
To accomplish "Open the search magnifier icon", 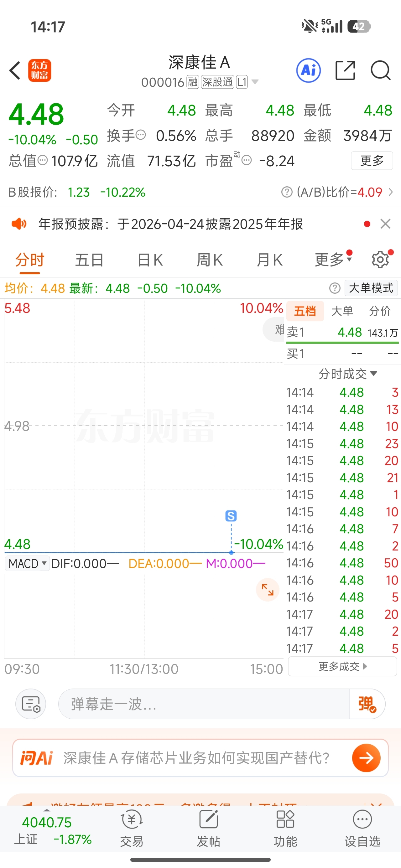I will pos(381,70).
